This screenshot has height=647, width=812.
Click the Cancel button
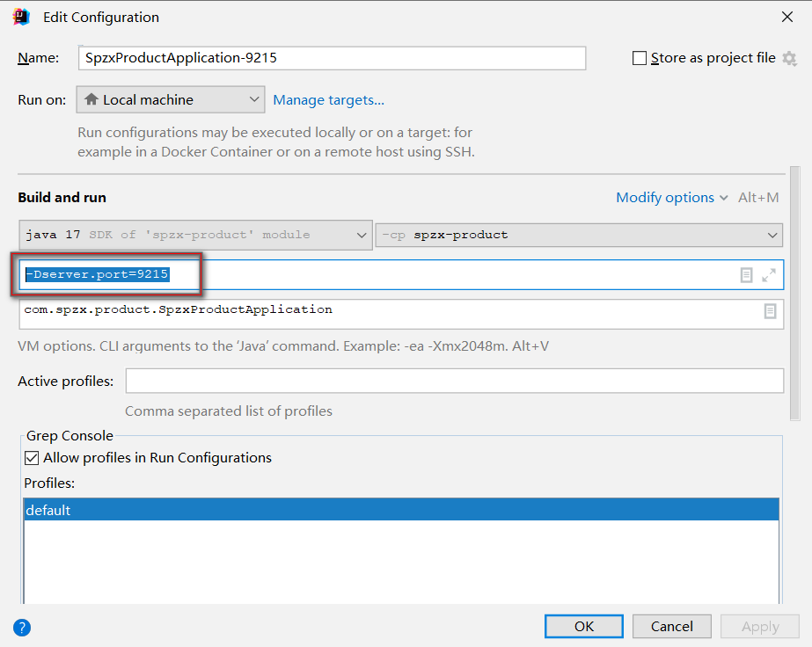click(x=671, y=626)
